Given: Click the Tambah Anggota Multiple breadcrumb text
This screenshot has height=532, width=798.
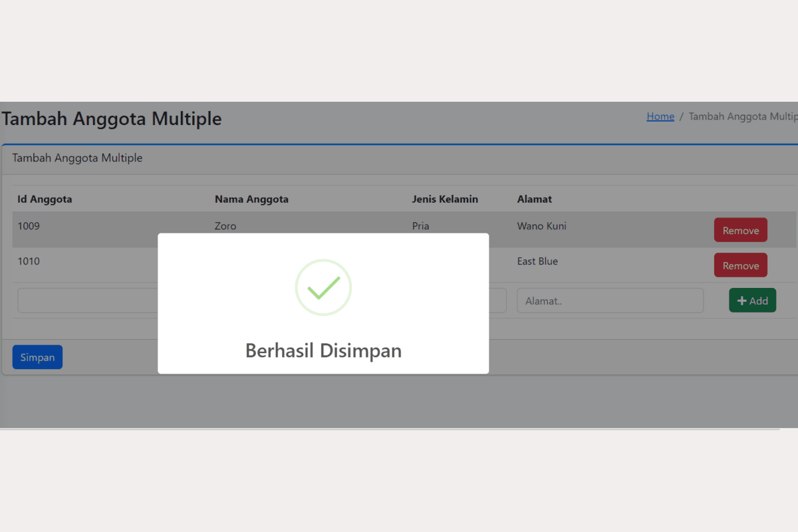Looking at the screenshot, I should tap(742, 116).
